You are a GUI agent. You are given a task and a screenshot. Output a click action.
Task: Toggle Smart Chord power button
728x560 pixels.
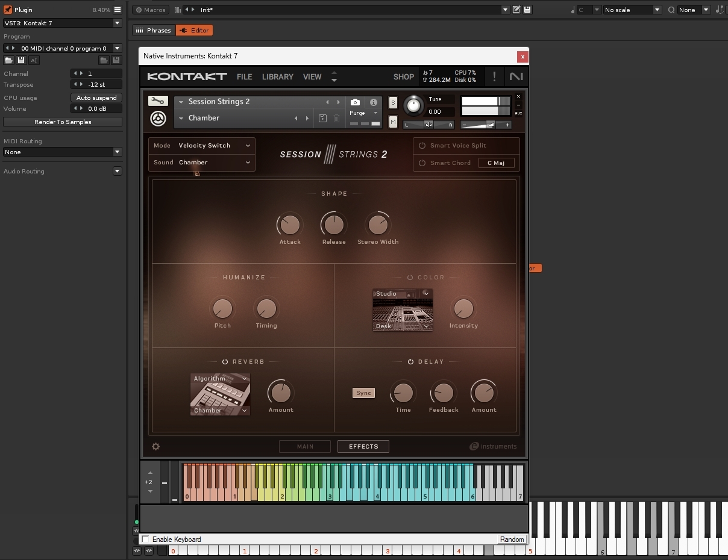422,163
